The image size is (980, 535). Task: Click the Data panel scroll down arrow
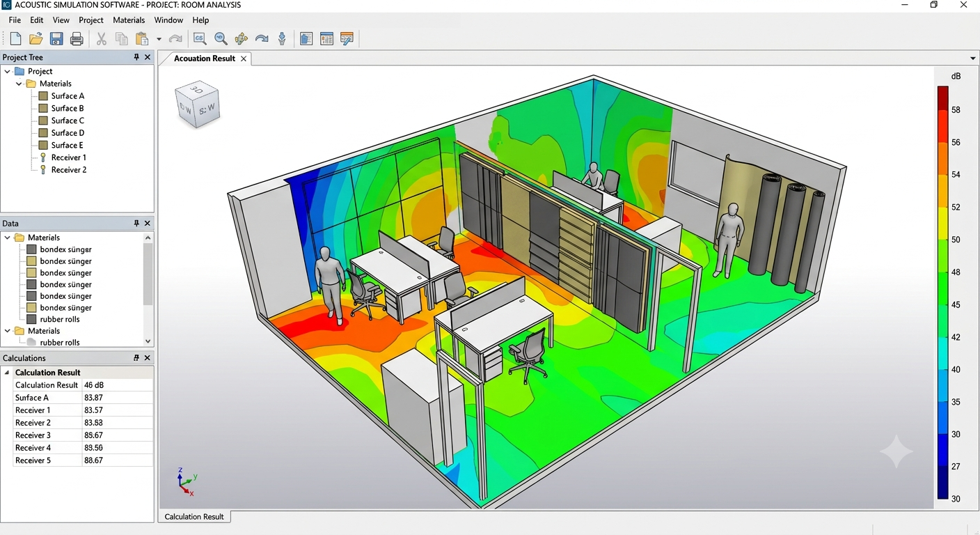[148, 341]
